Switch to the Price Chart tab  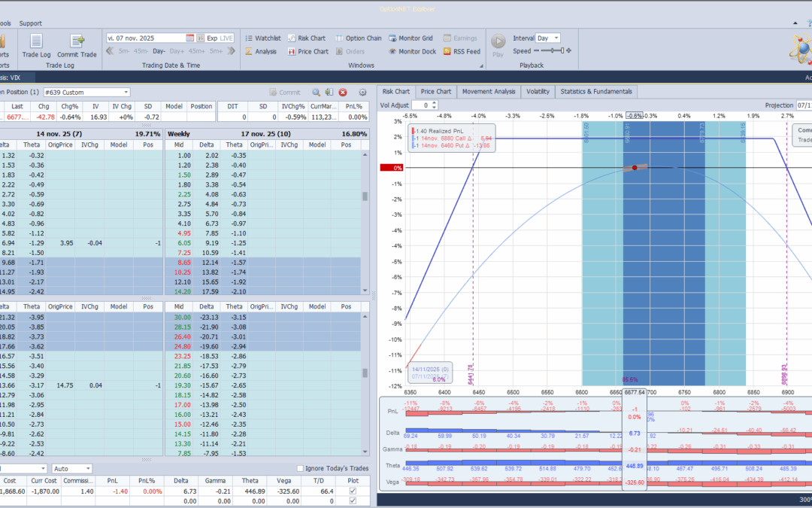point(435,92)
